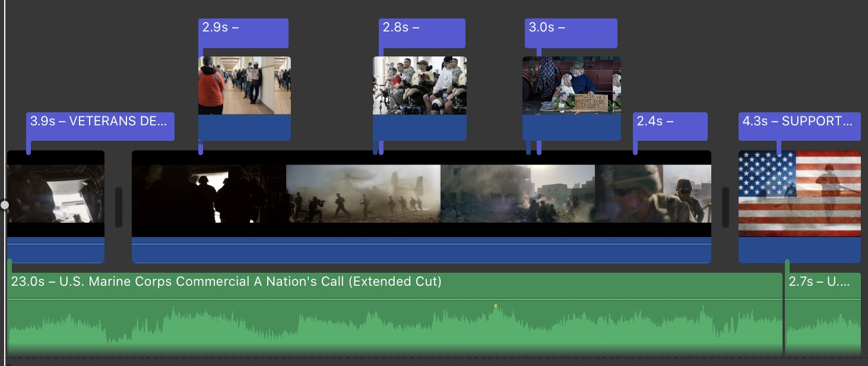868x366 pixels.
Task: Select the 2.9s title bar
Action: coord(243,33)
